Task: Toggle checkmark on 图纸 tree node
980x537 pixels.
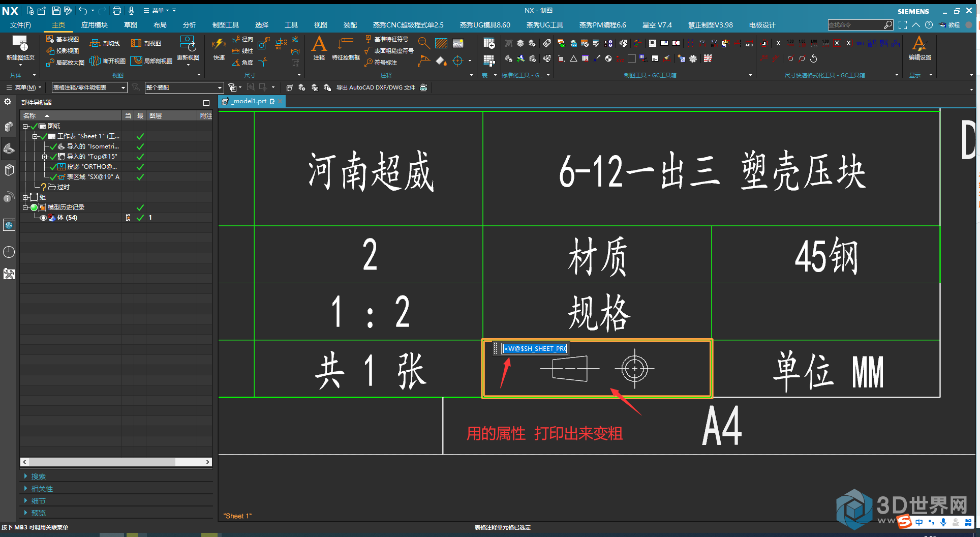Action: click(x=34, y=126)
